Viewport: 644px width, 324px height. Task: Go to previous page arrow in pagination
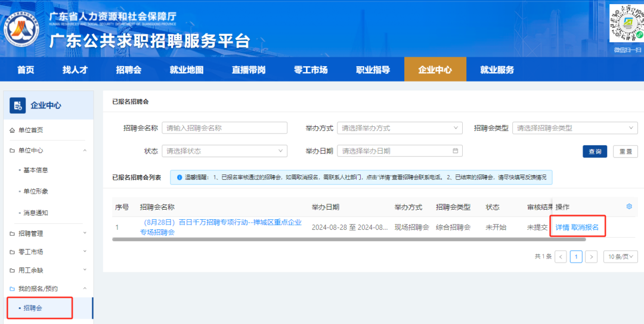(x=561, y=257)
